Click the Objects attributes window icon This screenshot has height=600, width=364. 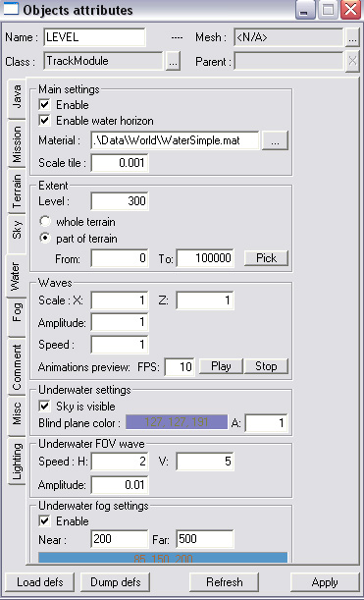coord(11,10)
